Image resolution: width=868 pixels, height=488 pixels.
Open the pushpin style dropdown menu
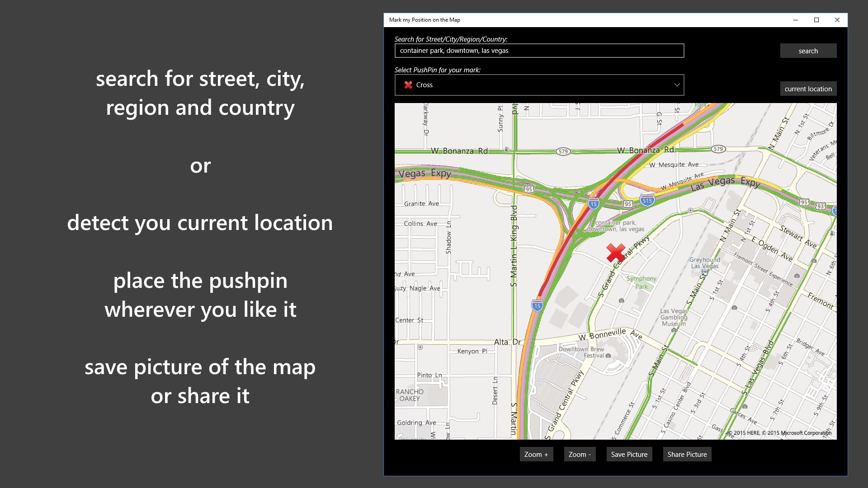[539, 84]
